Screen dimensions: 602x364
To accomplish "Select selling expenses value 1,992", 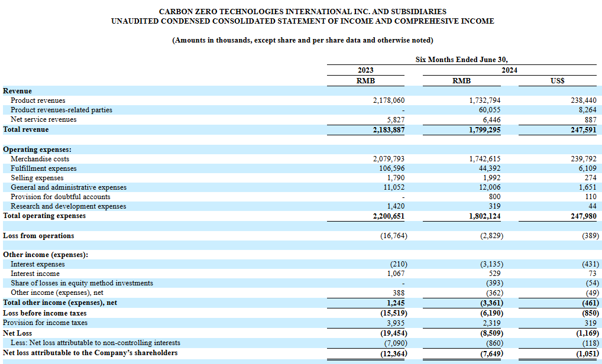I will pyautogui.click(x=492, y=178).
